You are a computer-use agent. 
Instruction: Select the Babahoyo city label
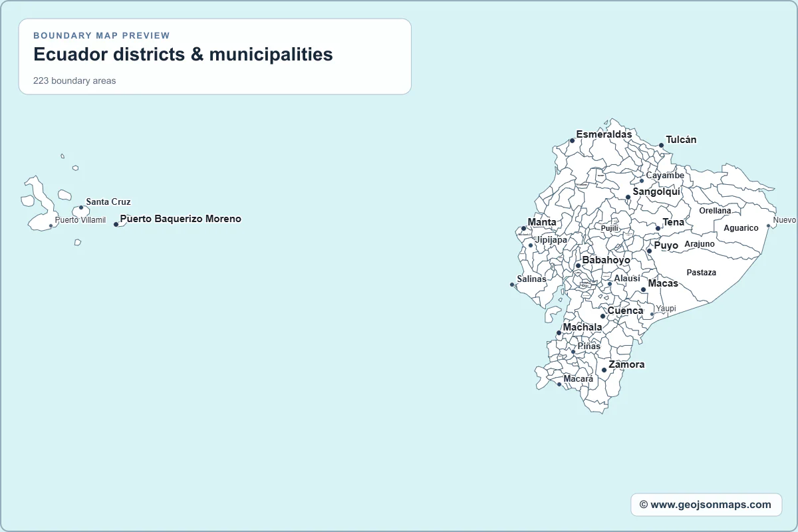tap(606, 260)
